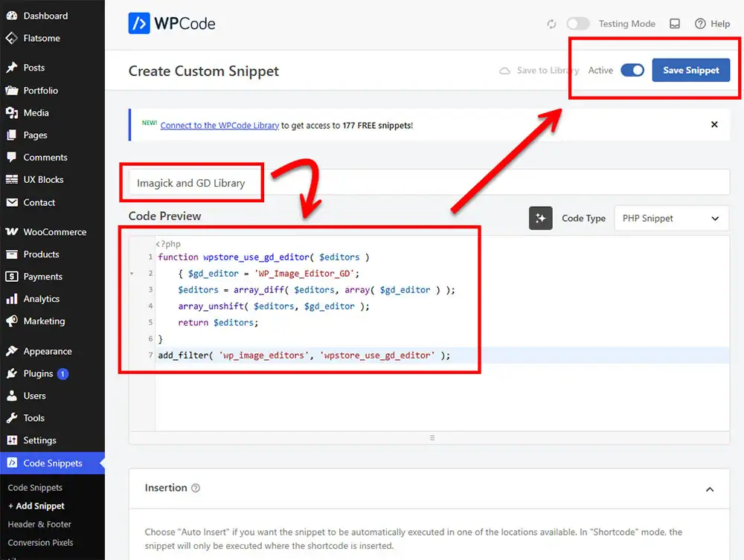Open the WooCommerce menu

click(52, 232)
